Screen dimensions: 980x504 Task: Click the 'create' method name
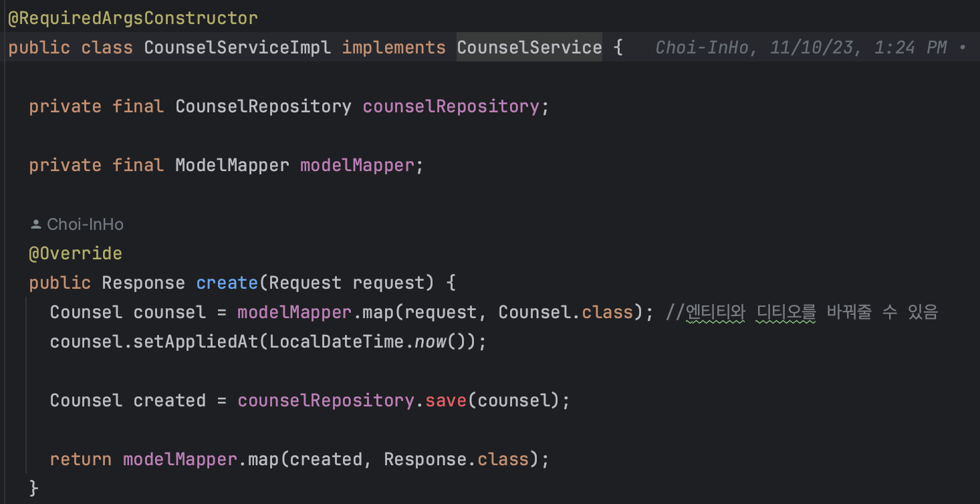tap(227, 283)
